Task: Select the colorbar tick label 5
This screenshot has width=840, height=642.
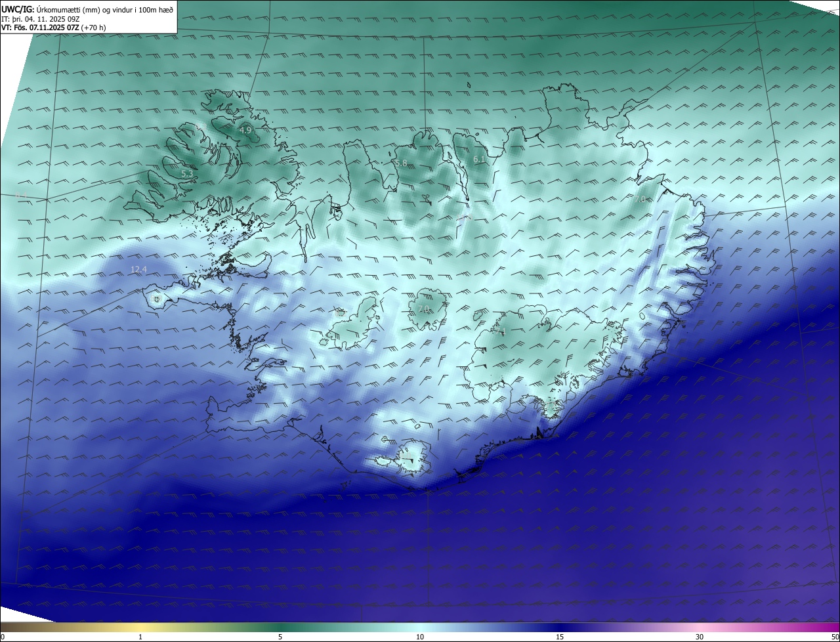Action: (280, 637)
